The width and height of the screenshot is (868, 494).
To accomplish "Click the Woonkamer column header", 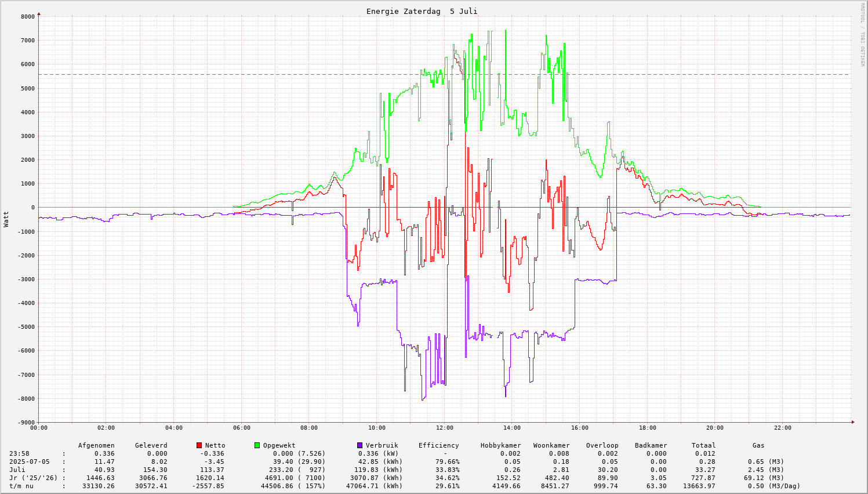I will coord(551,445).
